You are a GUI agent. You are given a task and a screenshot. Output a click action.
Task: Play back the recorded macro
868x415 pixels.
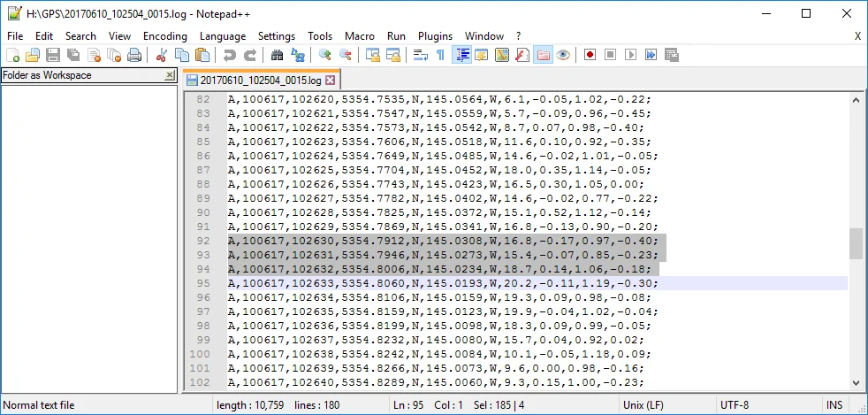pos(630,55)
